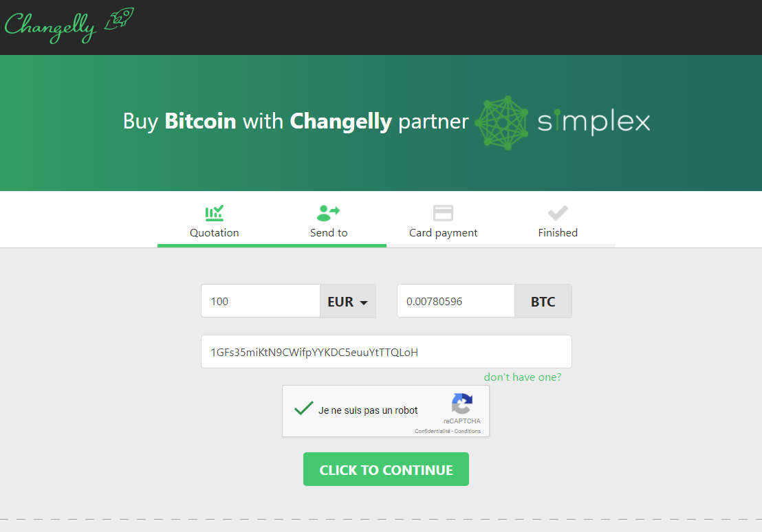The width and height of the screenshot is (762, 532).
Task: Click the CLICK TO CONTINUE button
Action: pos(386,469)
